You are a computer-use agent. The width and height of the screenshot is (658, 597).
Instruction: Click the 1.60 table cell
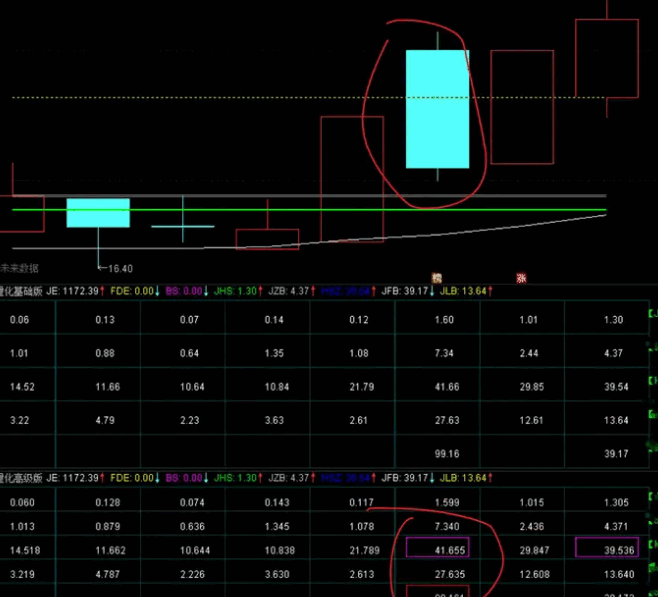[x=444, y=320]
